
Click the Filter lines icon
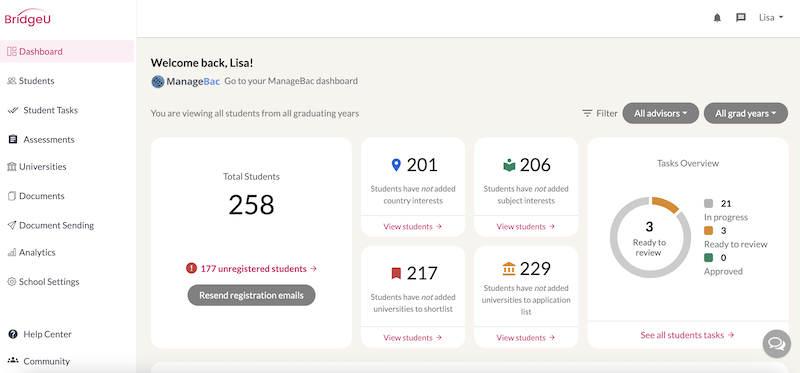587,113
